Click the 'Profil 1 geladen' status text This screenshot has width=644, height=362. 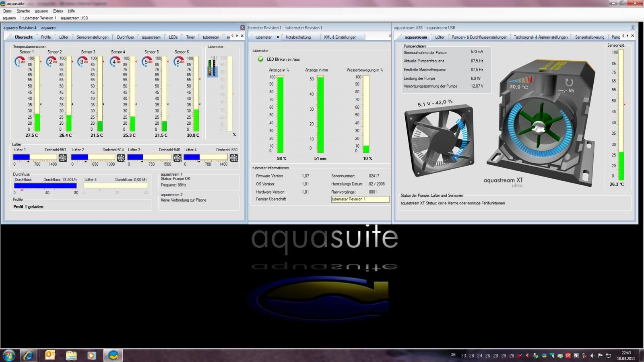[28, 207]
